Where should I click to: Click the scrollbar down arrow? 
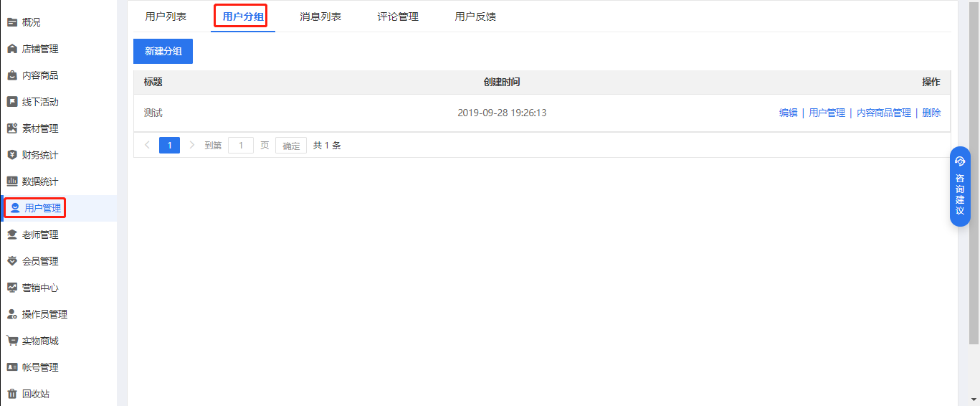click(974, 400)
